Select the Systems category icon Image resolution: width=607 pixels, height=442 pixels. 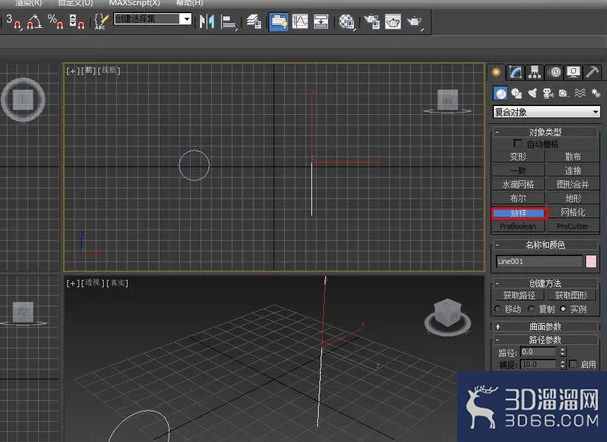click(x=595, y=93)
